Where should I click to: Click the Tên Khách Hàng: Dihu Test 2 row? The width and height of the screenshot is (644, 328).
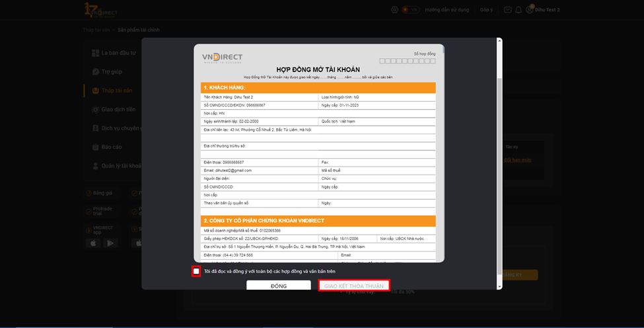[260, 97]
